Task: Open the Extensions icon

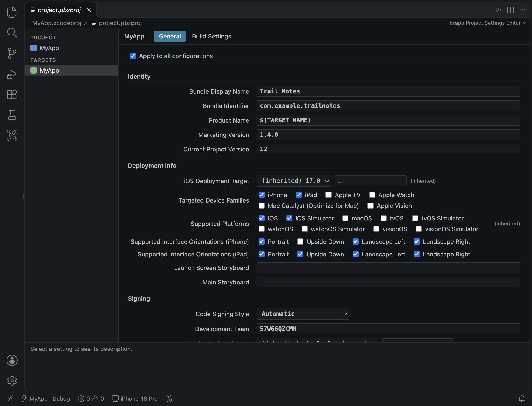Action: (x=12, y=94)
